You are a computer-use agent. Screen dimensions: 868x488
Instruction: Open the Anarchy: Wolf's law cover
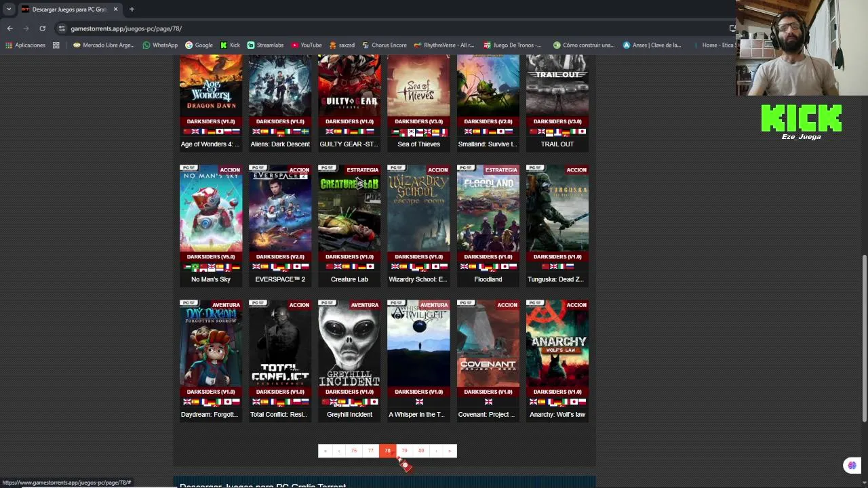pyautogui.click(x=557, y=344)
